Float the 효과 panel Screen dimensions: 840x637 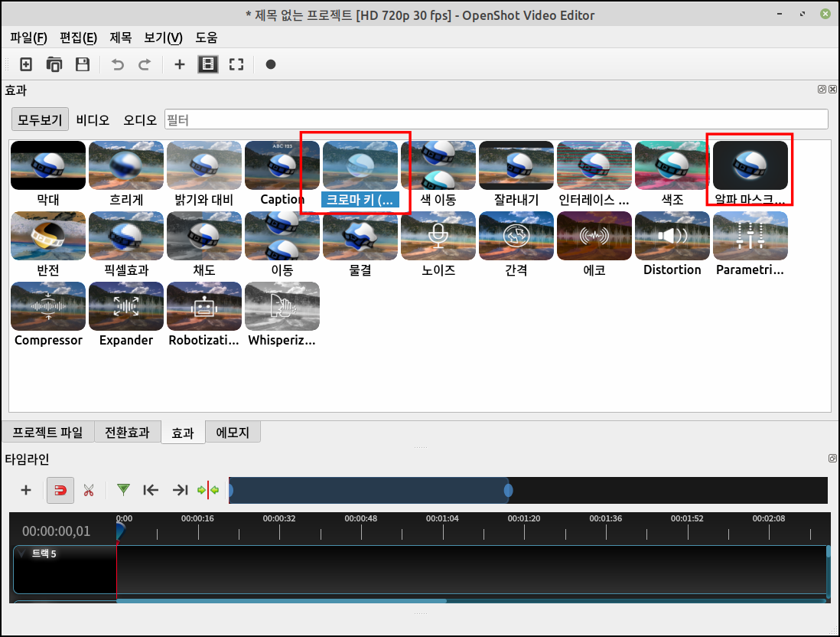(x=822, y=89)
